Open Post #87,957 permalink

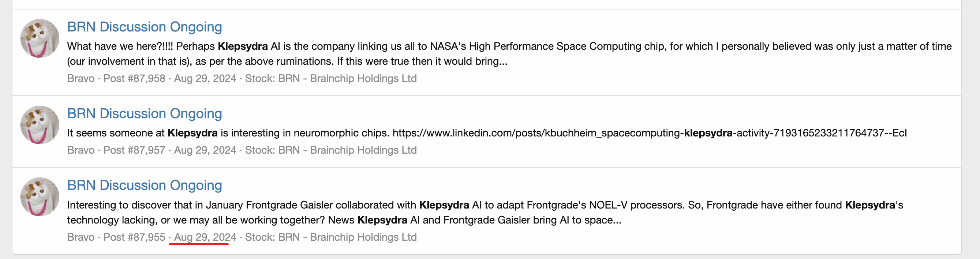point(134,150)
